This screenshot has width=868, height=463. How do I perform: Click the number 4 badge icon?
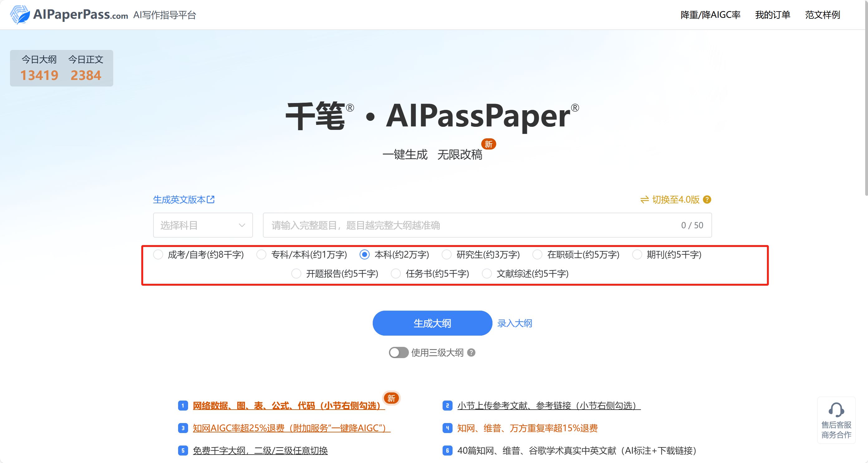pyautogui.click(x=447, y=428)
